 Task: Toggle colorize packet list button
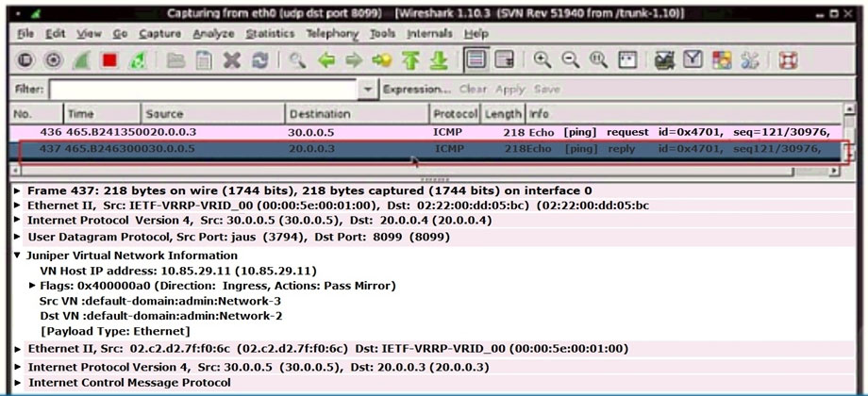[x=476, y=59]
